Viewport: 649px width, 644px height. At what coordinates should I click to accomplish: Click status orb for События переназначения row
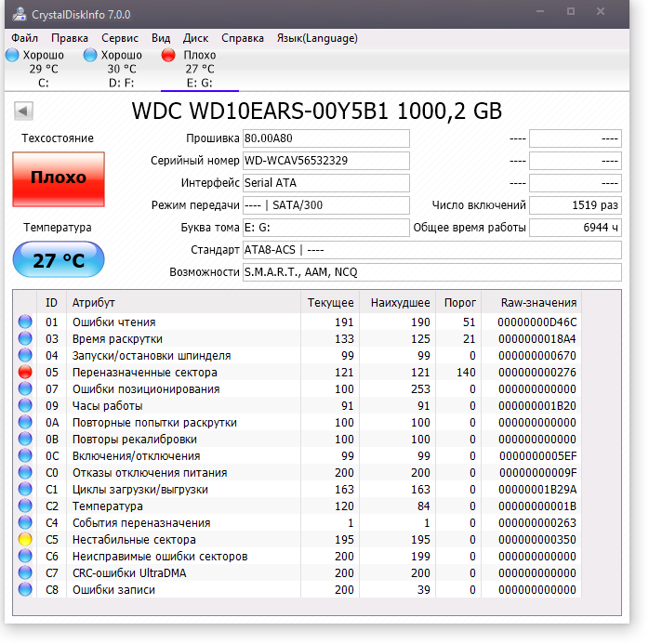click(x=25, y=523)
